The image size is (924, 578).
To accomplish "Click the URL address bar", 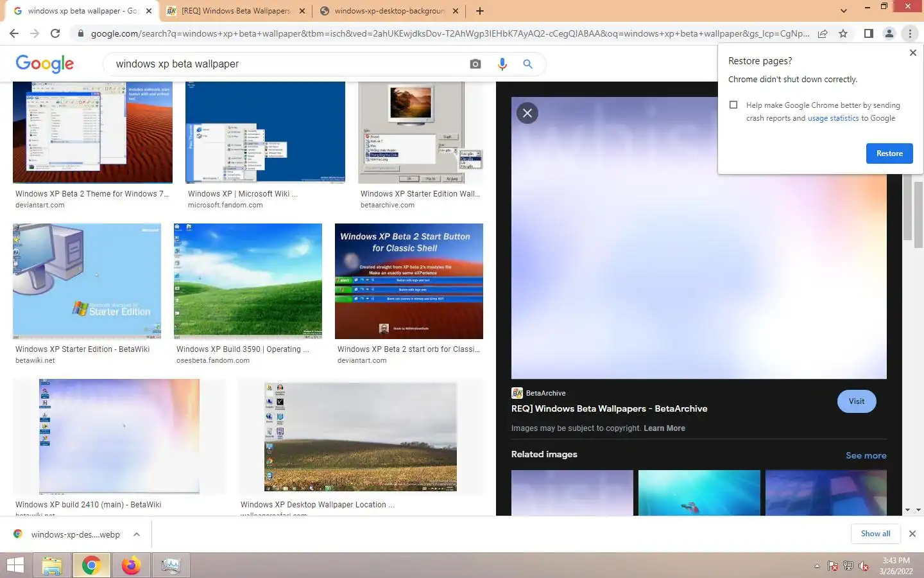I will [449, 33].
